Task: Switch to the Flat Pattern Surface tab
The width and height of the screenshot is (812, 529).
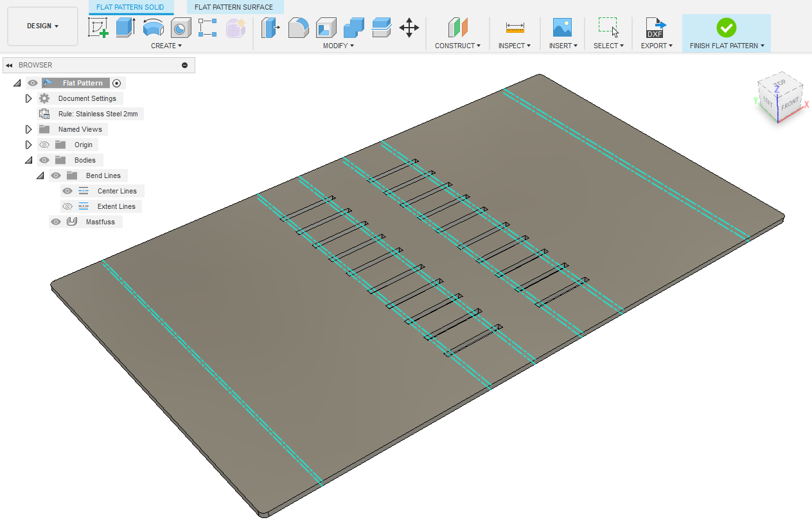Action: [x=234, y=7]
